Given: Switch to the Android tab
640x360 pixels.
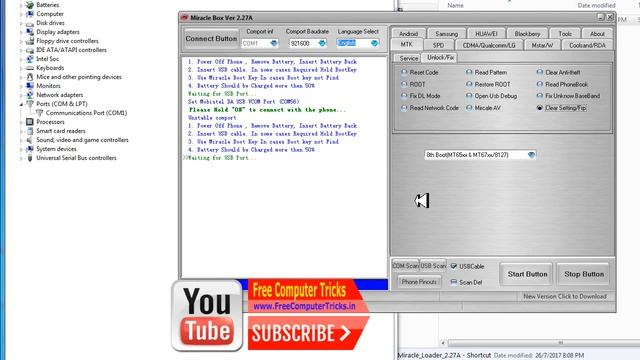Looking at the screenshot, I should 408,34.
